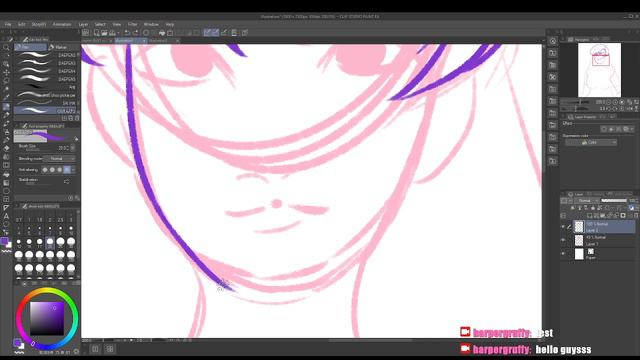640x360 pixels.
Task: Open the Layer menu
Action: tap(83, 24)
